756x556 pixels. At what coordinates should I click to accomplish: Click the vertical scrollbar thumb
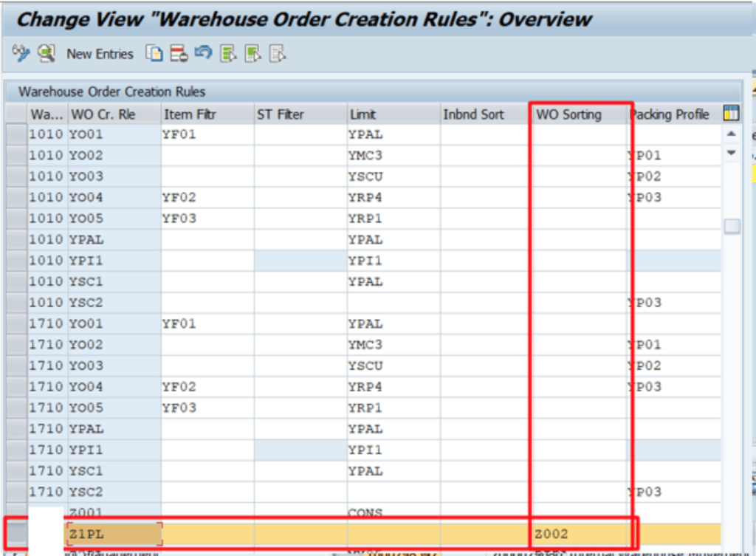[732, 227]
